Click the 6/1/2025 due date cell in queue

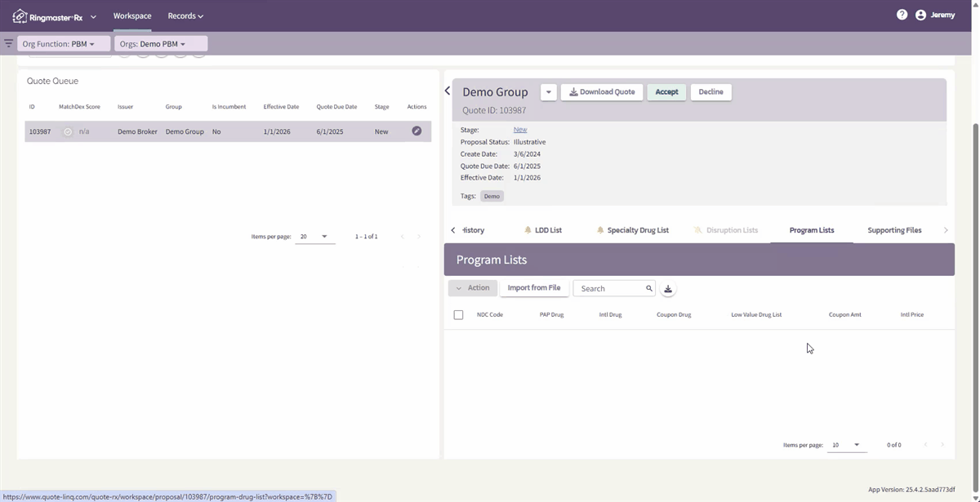point(329,131)
